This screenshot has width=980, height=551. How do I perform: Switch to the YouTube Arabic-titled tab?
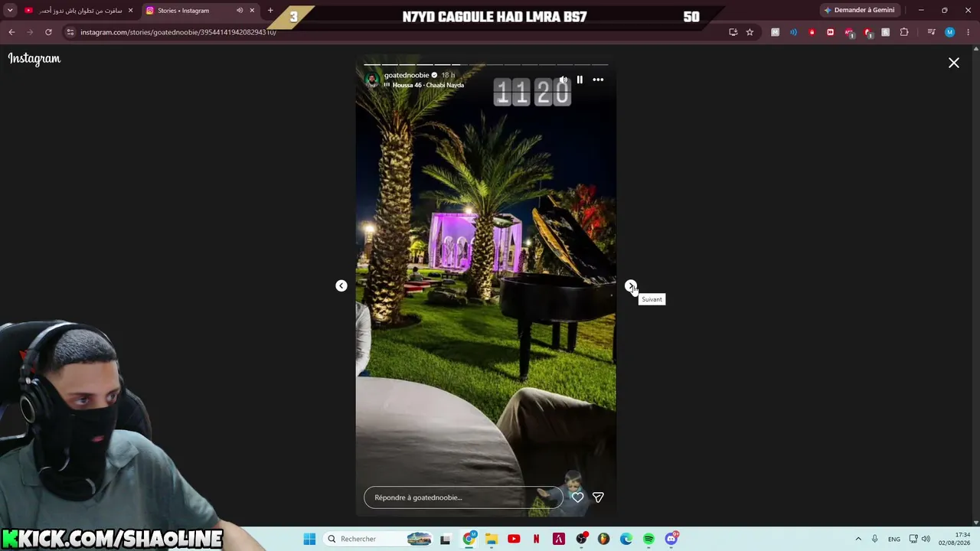click(73, 11)
